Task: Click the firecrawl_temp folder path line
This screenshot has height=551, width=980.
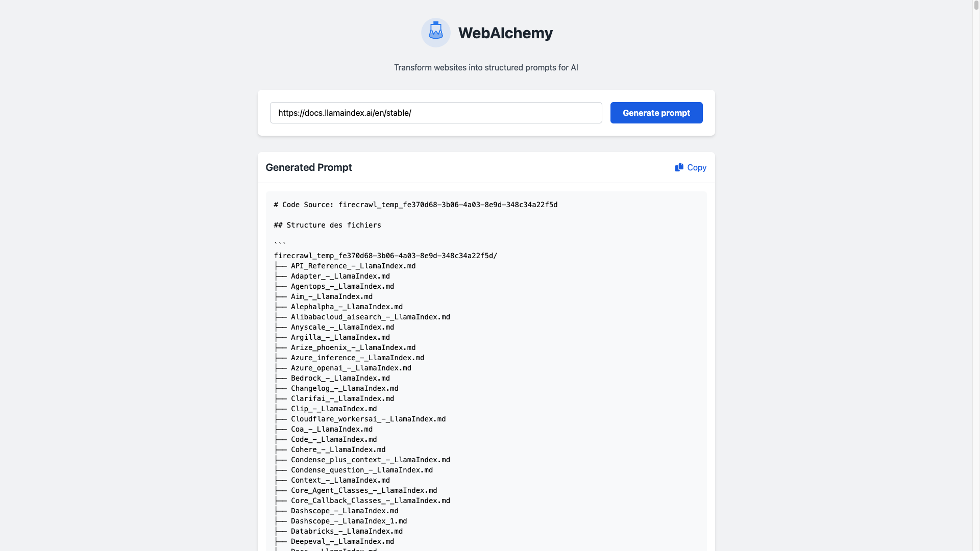Action: point(385,256)
